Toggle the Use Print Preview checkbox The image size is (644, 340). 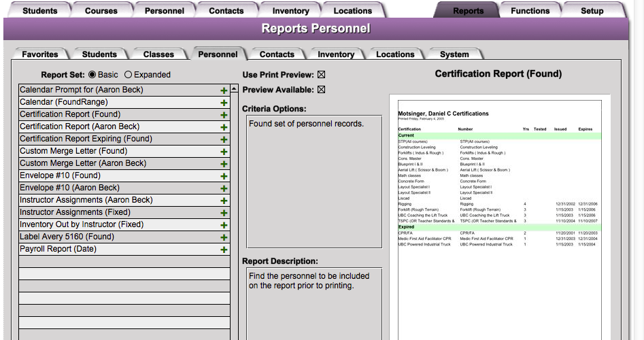click(321, 75)
